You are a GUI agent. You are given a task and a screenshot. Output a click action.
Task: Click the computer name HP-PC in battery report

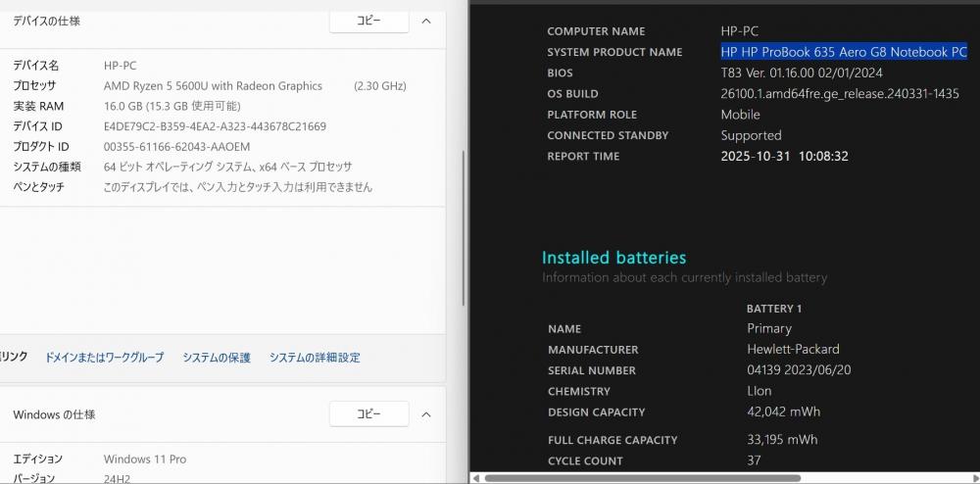739,31
